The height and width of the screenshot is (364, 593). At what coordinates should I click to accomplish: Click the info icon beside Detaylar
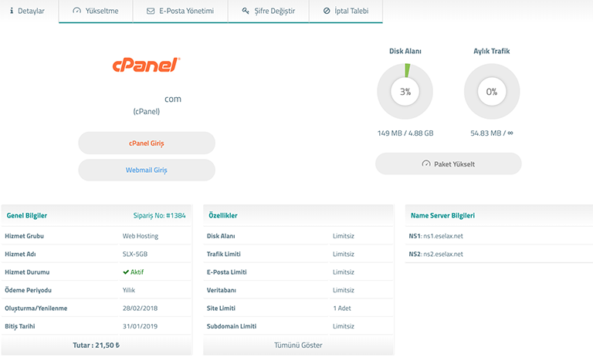pos(12,11)
